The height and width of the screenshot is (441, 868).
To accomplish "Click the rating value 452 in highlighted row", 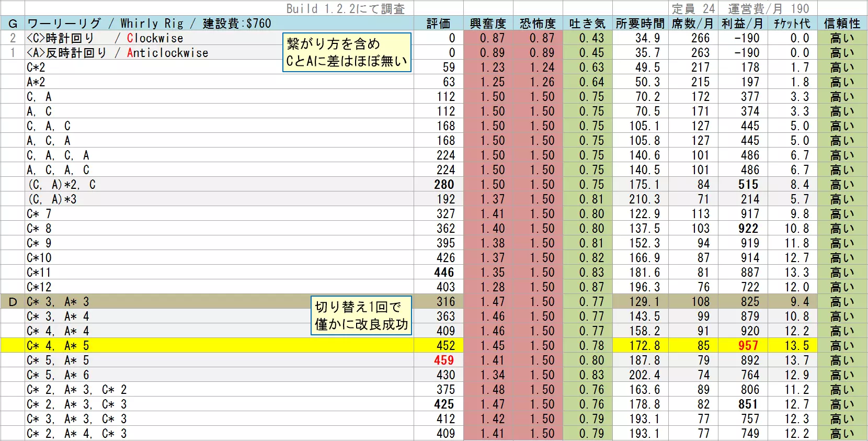I will coord(446,346).
